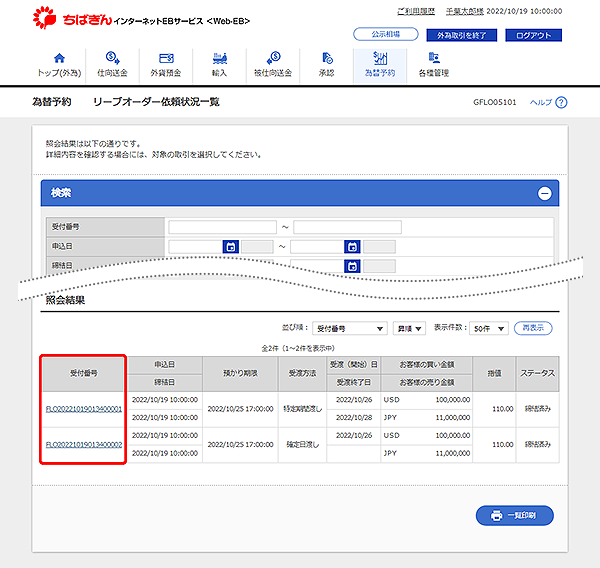
Task: Open the 表示件数 50件 dropdown
Action: pyautogui.click(x=489, y=328)
